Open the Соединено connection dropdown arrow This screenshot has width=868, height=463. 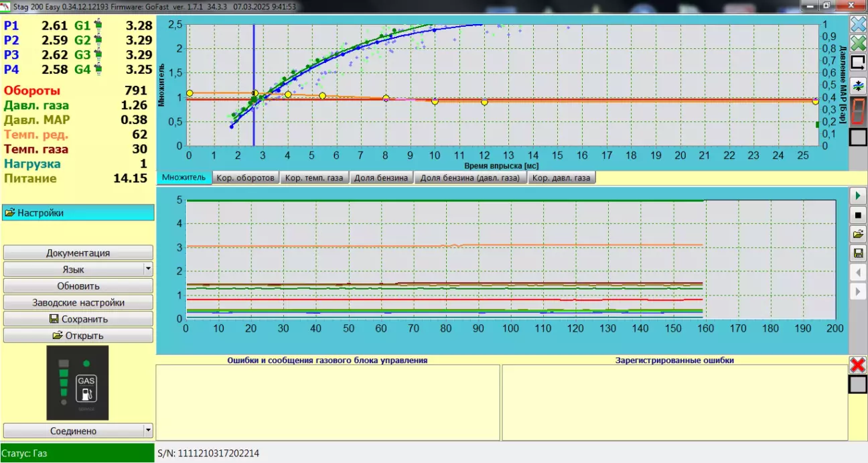click(148, 431)
